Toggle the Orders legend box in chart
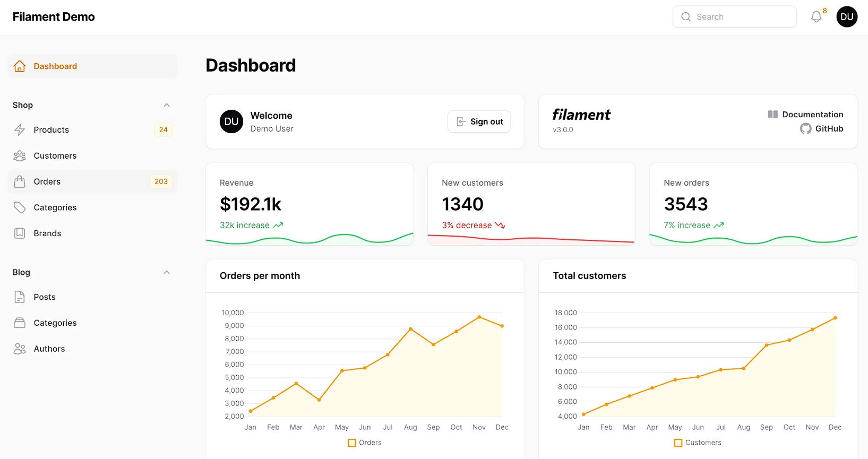 (x=352, y=443)
